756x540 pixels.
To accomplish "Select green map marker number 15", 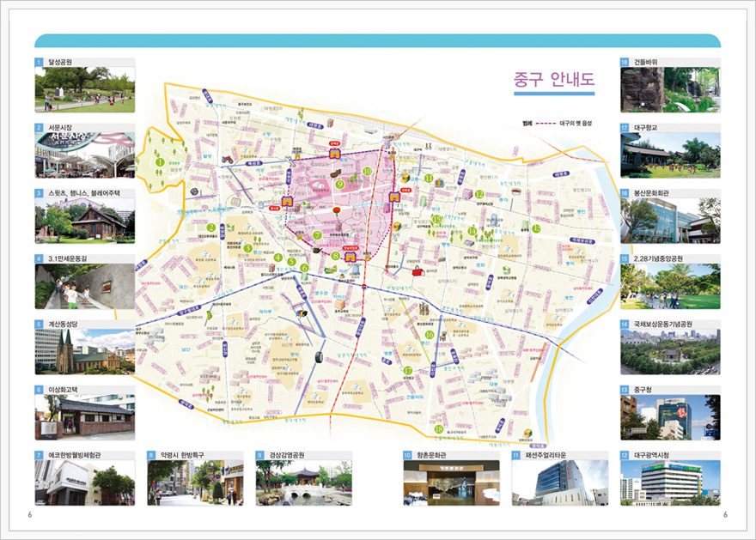I will [436, 219].
